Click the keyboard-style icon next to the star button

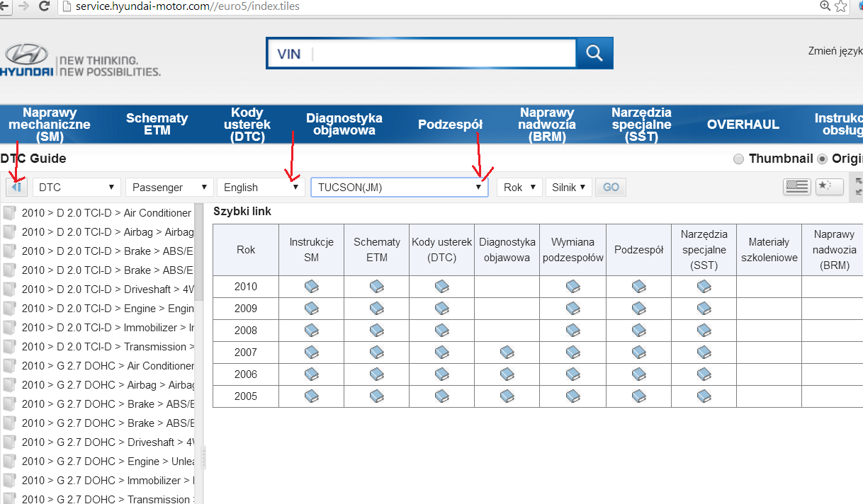point(796,186)
